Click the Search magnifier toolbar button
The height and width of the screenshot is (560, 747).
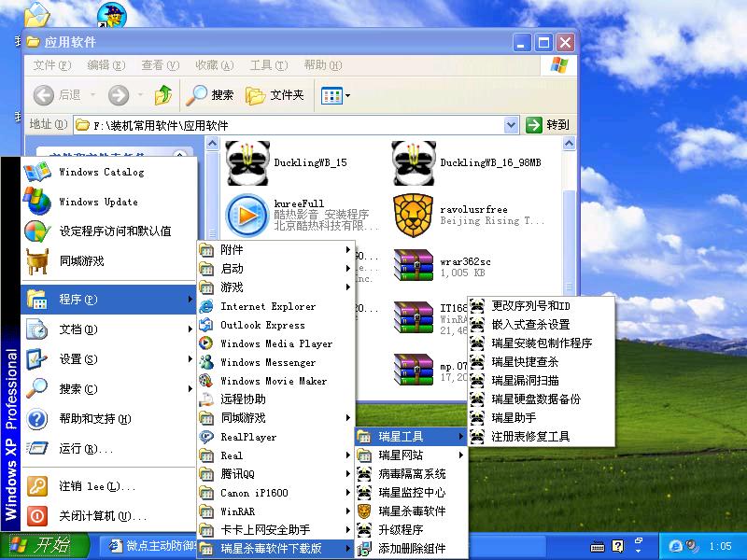[x=209, y=95]
